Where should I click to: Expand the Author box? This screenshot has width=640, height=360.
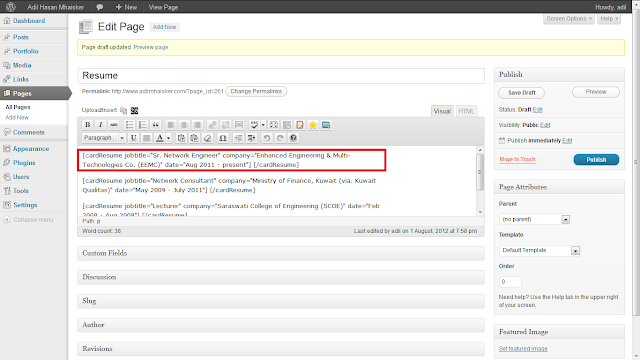click(281, 325)
